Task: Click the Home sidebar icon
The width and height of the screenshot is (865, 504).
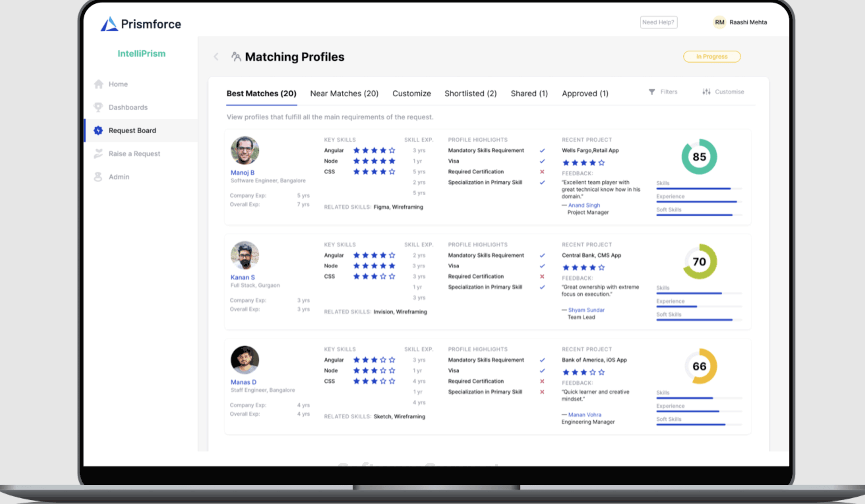Action: coord(99,84)
